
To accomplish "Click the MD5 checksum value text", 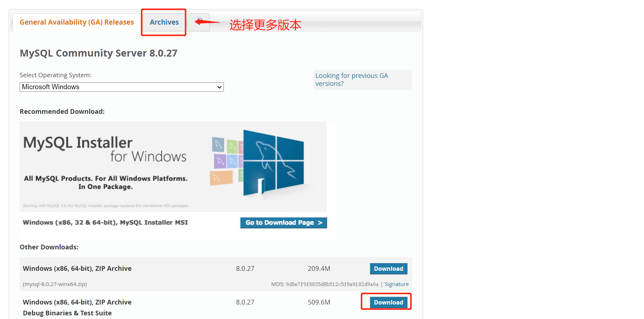I will coord(332,284).
